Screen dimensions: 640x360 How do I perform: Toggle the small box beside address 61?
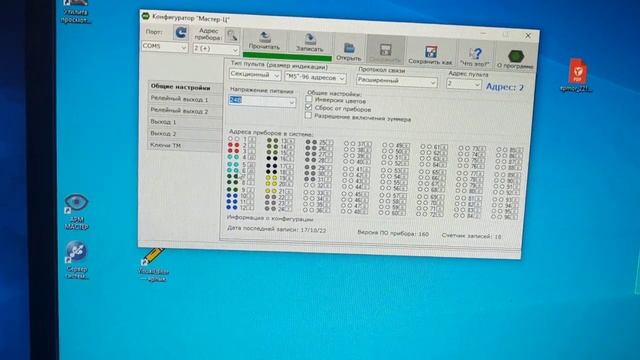444,147
